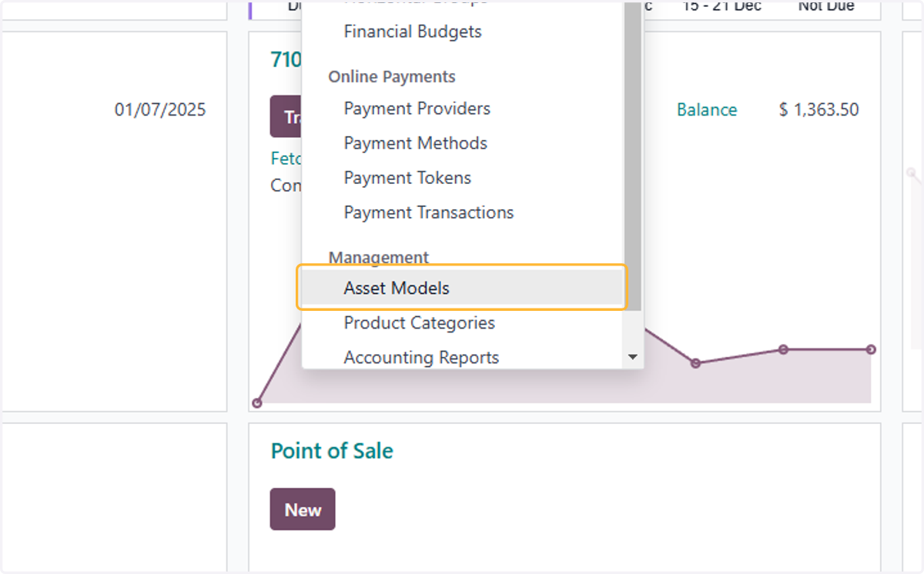Image resolution: width=924 pixels, height=574 pixels.
Task: Click the Not Due column label
Action: click(826, 6)
